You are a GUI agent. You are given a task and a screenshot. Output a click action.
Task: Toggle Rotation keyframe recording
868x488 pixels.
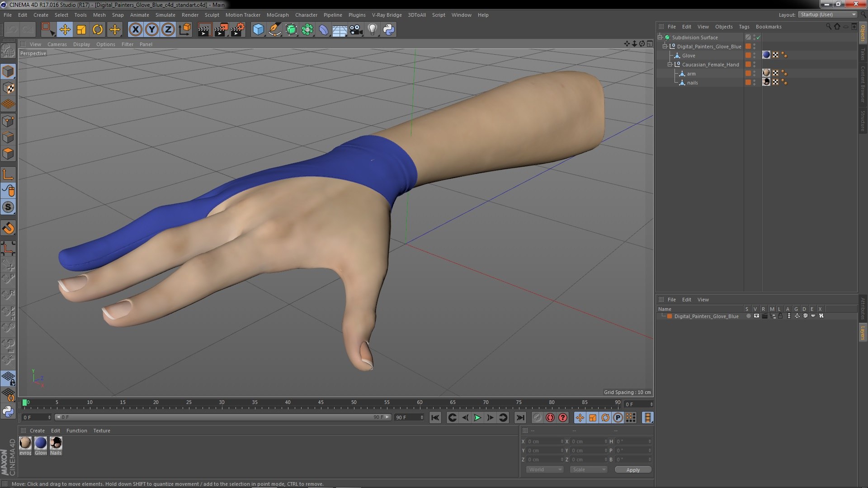[x=605, y=418]
